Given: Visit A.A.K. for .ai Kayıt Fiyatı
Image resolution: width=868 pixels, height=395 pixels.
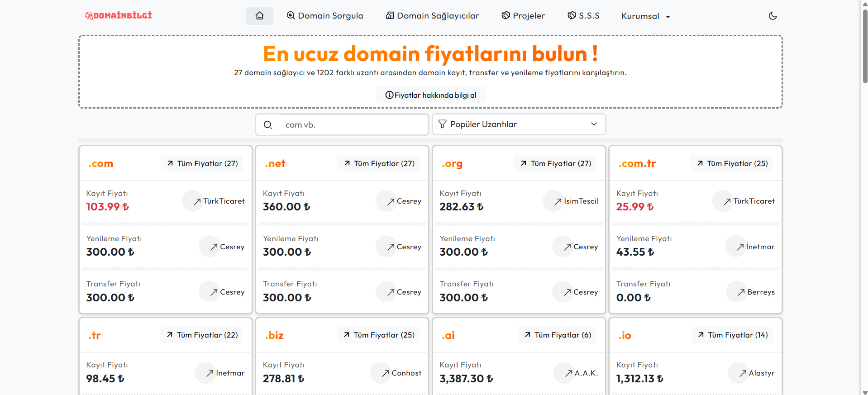Looking at the screenshot, I should 576,373.
